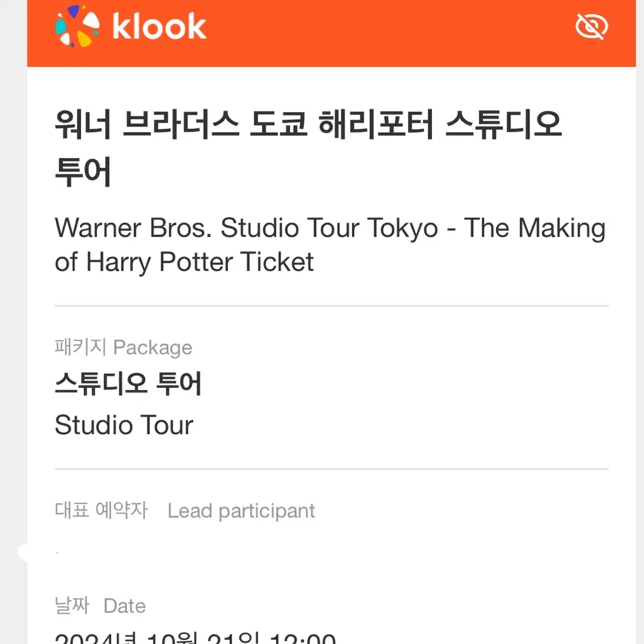The width and height of the screenshot is (644, 644).
Task: Click the "Lead participant" label
Action: tap(241, 511)
